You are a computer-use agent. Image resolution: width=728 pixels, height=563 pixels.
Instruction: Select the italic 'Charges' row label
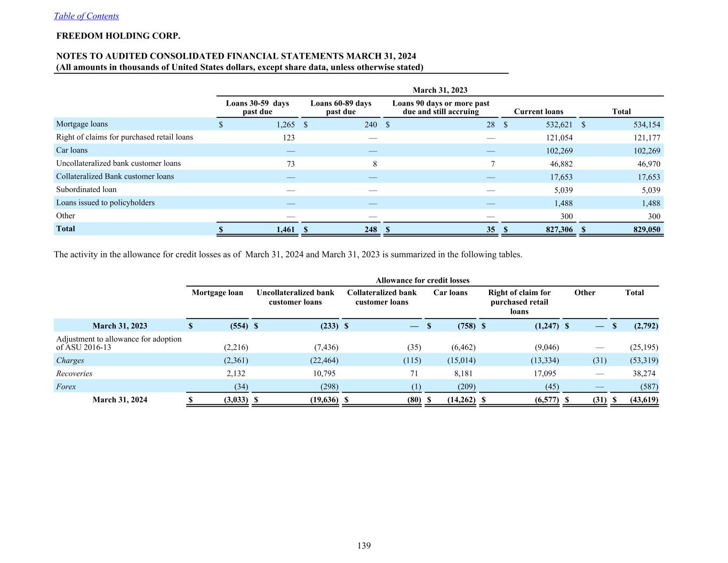pos(70,361)
